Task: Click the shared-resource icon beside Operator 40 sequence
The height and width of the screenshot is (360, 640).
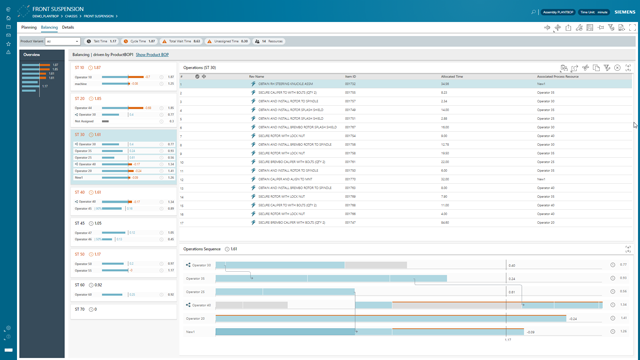Action: click(188, 305)
